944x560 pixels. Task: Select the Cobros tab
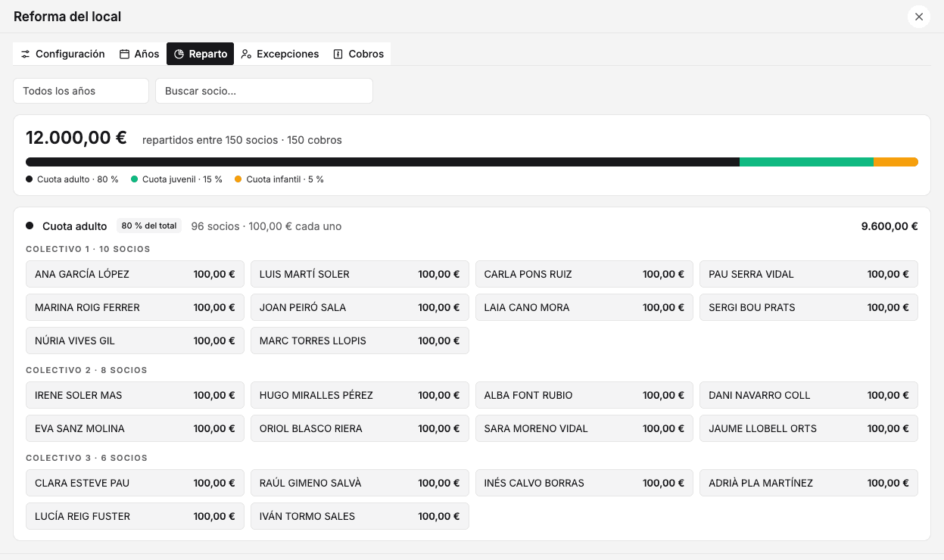pyautogui.click(x=359, y=54)
